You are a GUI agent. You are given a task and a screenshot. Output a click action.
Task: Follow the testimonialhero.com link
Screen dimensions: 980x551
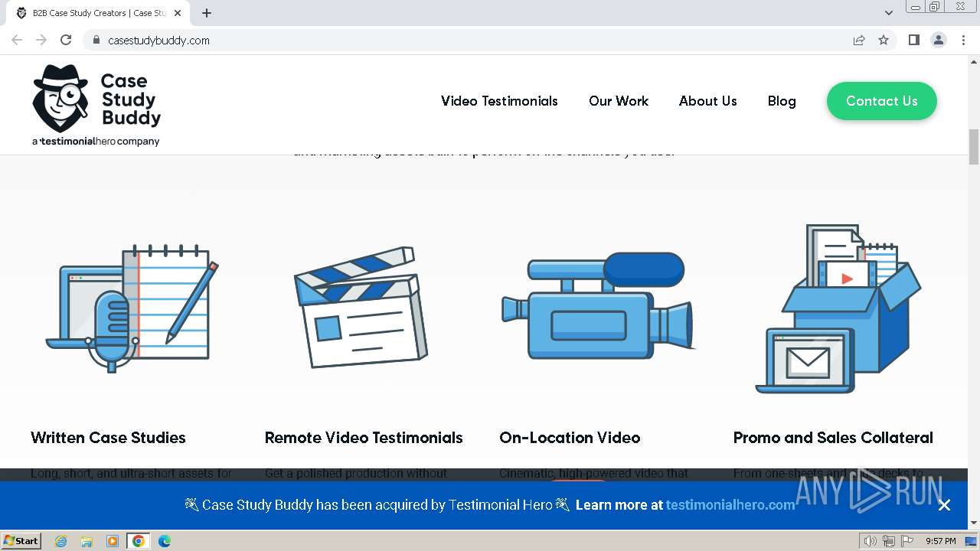tap(730, 505)
